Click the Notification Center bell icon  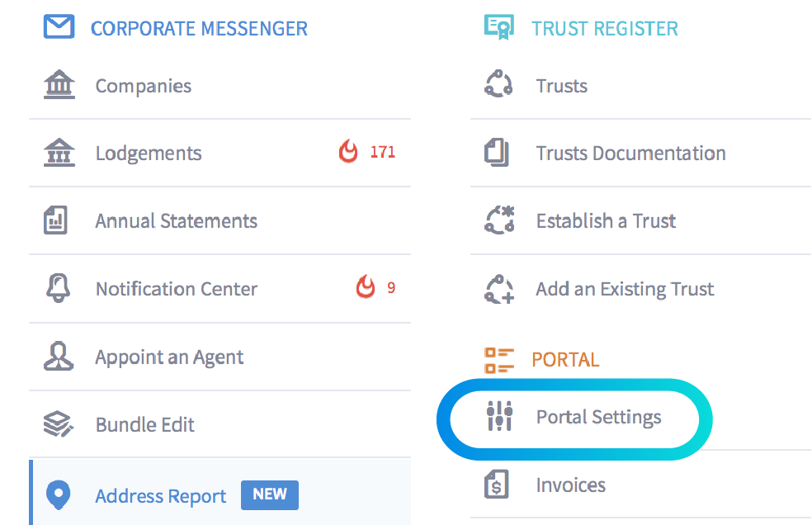[59, 289]
